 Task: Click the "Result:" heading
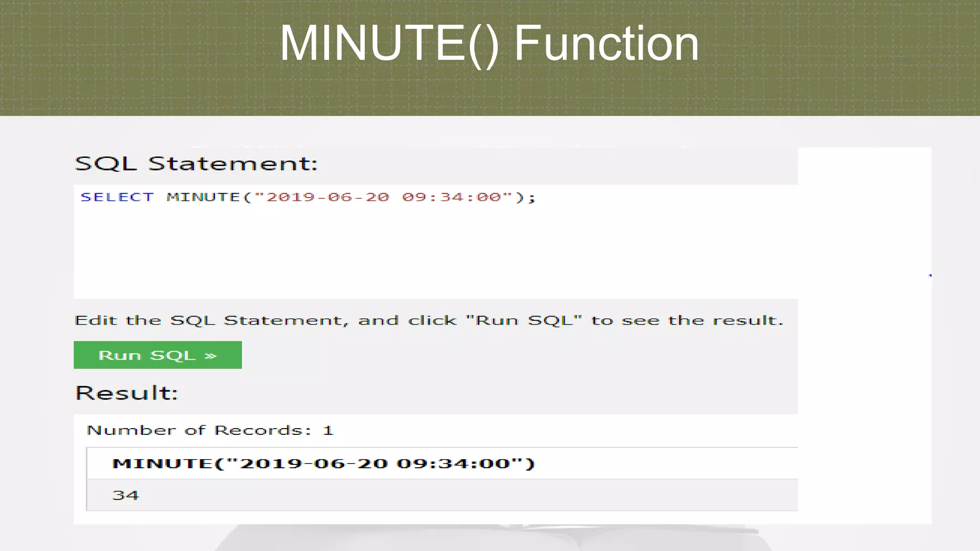point(127,393)
